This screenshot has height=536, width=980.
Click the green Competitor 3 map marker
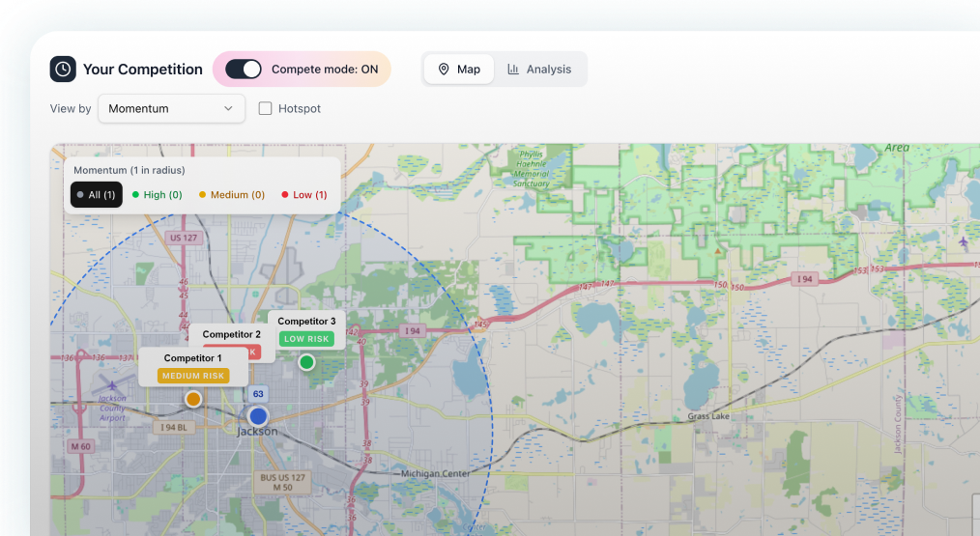pos(306,362)
